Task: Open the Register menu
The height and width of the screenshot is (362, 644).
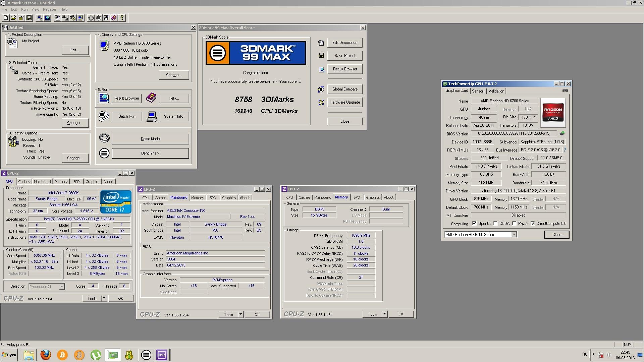Action: (x=50, y=9)
